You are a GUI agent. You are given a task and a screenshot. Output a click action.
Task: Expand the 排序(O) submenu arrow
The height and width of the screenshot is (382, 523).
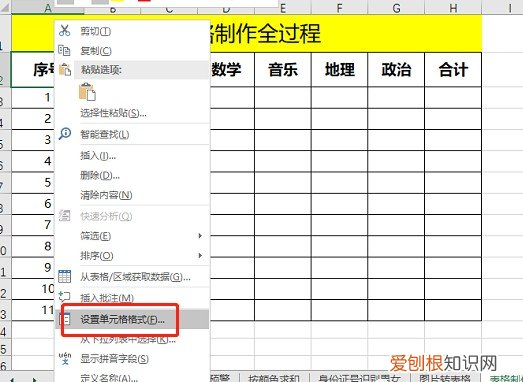[200, 256]
